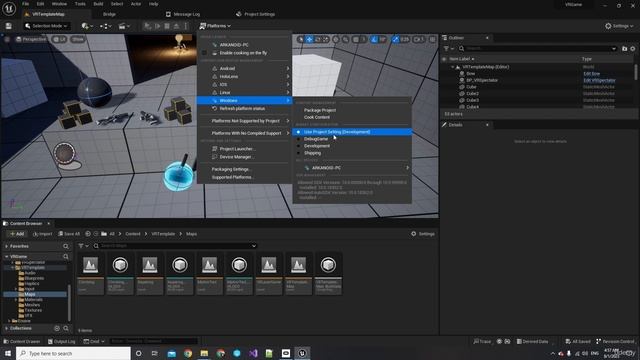Select Use Project Setting (Development) radio option
640x360 pixels.
click(x=351, y=132)
